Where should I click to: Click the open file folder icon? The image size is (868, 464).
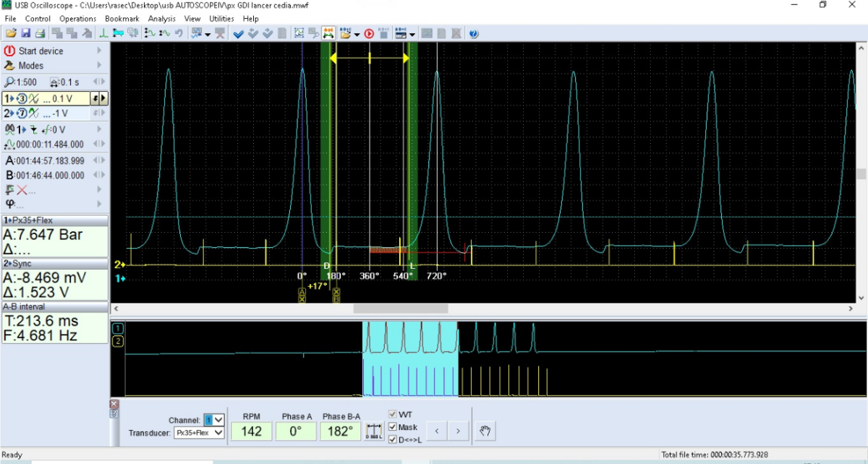pos(11,33)
